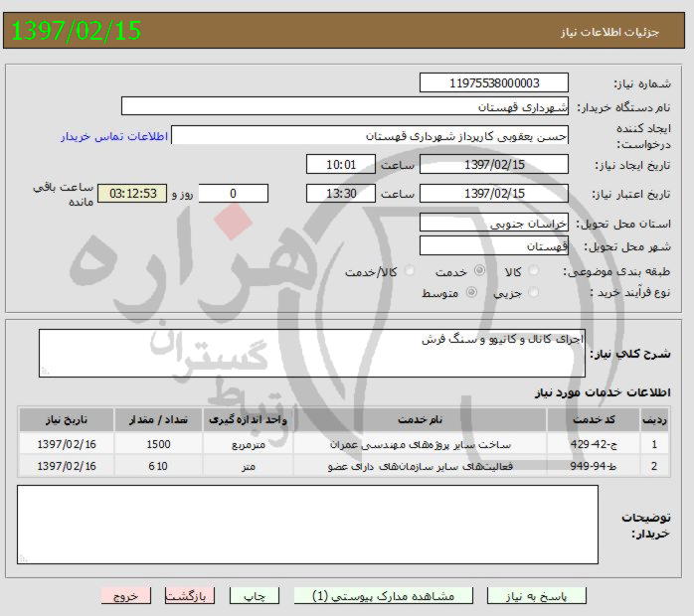Select the جزیی purchase type radio
The height and width of the screenshot is (616, 694).
[x=533, y=292]
